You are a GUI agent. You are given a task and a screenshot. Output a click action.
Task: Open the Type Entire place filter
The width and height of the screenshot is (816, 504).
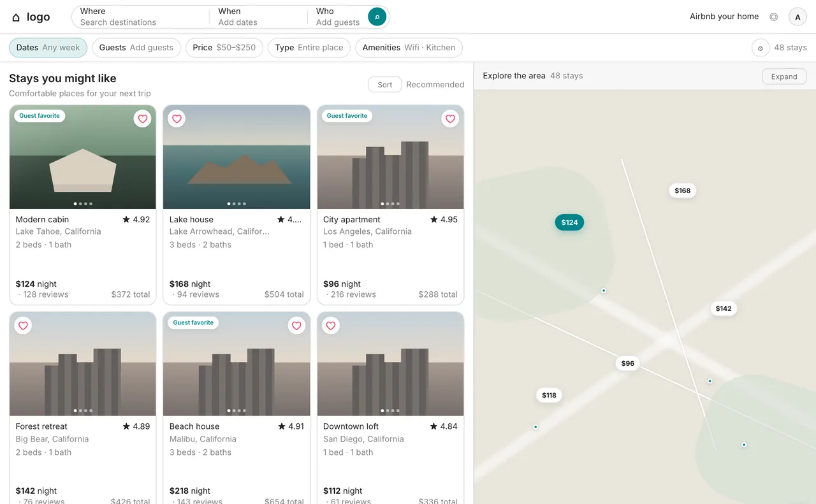(x=309, y=48)
